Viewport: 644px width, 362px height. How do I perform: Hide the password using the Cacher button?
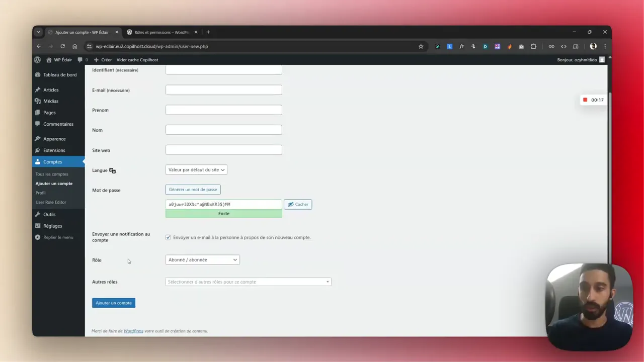tap(298, 204)
